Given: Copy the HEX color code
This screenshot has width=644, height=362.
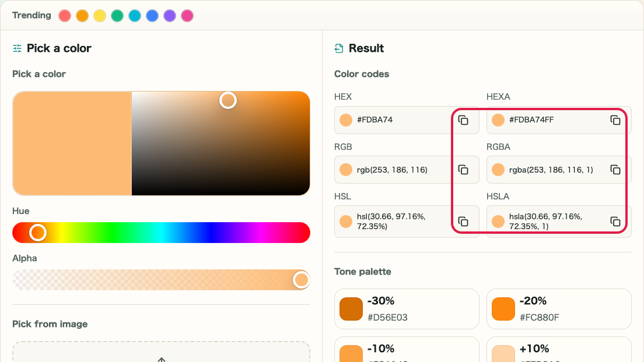Looking at the screenshot, I should 463,120.
